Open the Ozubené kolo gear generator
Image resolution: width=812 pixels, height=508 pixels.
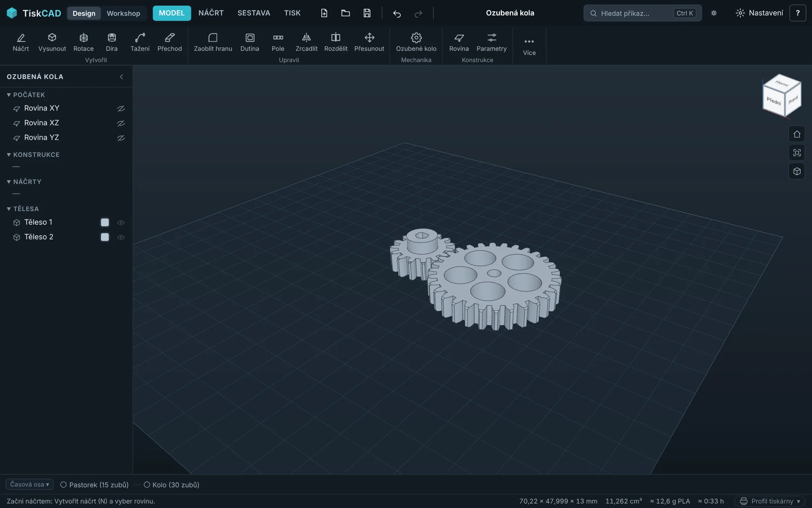pos(416,42)
